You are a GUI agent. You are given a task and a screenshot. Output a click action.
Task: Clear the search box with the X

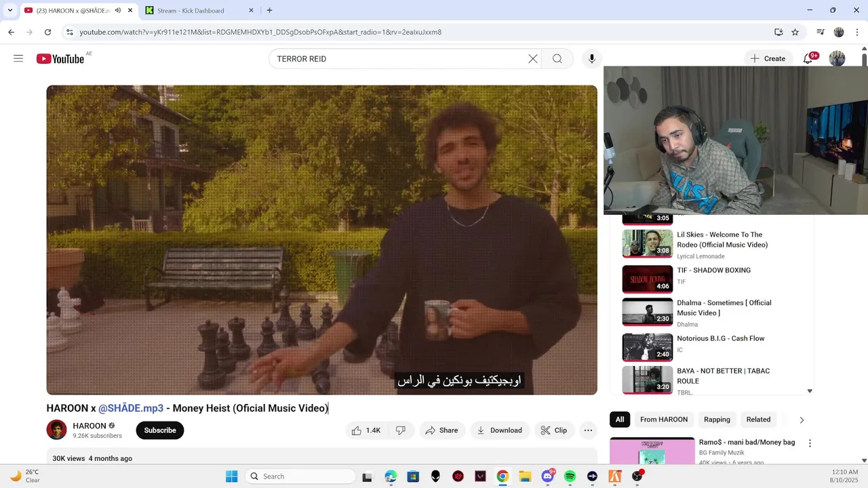(x=533, y=59)
